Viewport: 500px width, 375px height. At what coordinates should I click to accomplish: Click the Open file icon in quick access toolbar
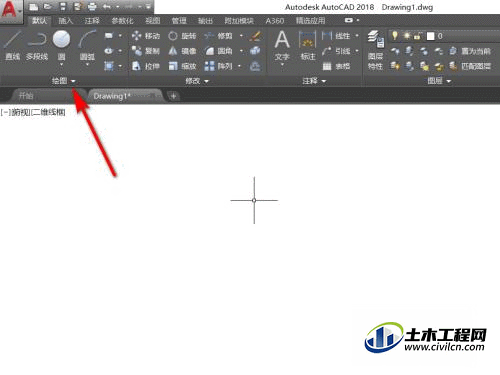point(48,7)
